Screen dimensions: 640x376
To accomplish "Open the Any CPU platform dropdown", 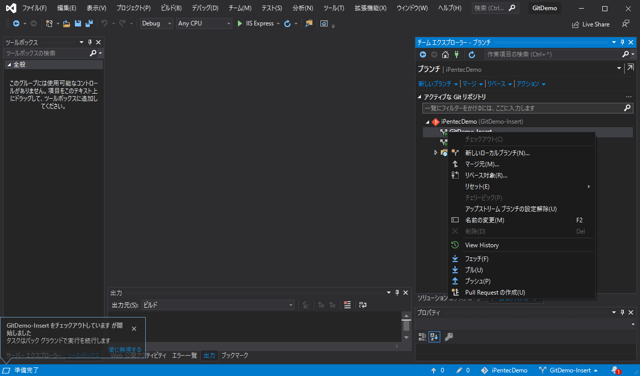I will tap(204, 24).
